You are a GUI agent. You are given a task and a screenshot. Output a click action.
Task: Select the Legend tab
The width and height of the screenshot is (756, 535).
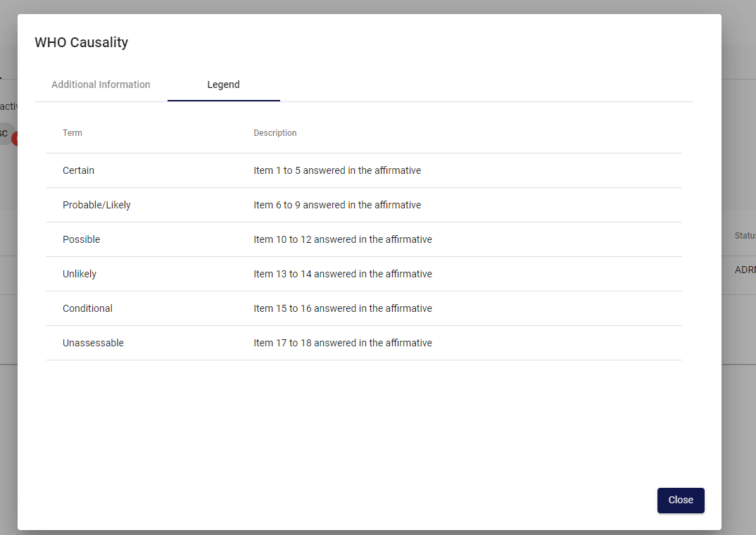tap(223, 84)
